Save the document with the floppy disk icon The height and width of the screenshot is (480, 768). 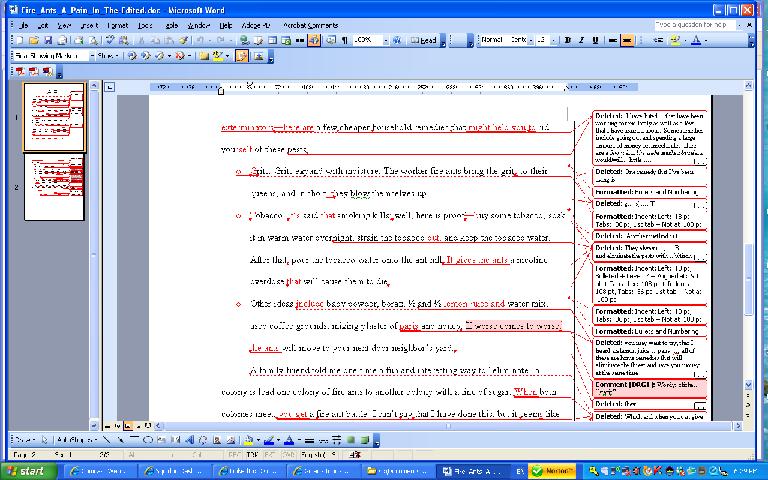48,40
